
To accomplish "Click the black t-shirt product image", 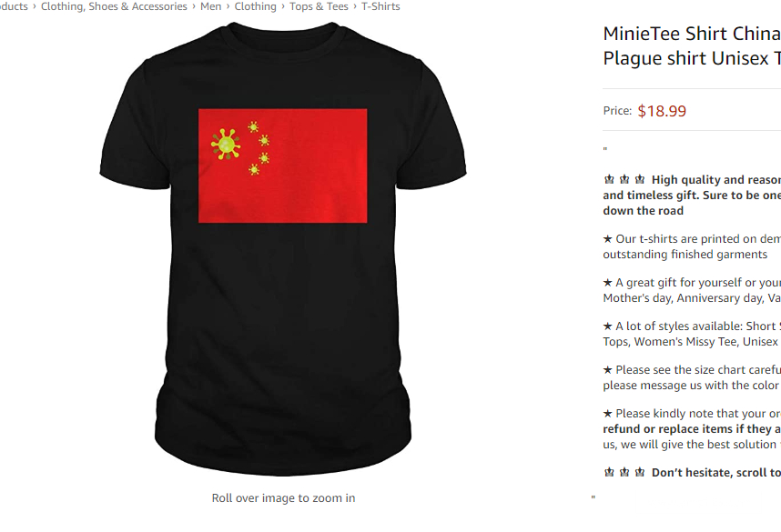I will tap(283, 249).
